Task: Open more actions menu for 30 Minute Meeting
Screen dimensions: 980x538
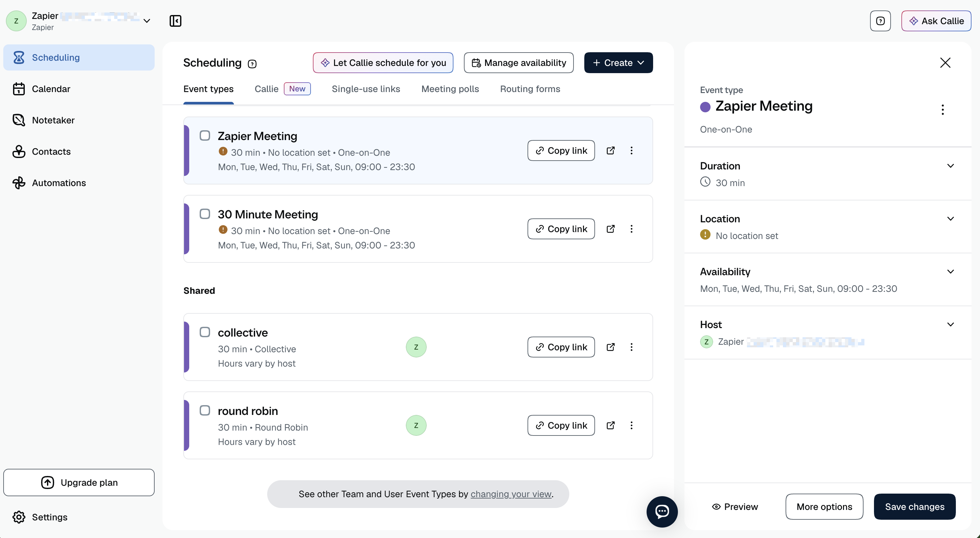Action: 632,229
